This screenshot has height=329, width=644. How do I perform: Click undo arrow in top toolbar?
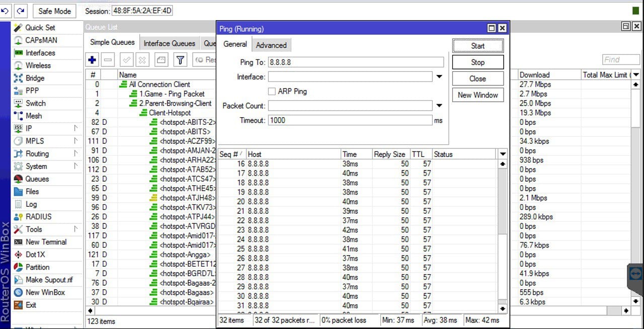6,11
